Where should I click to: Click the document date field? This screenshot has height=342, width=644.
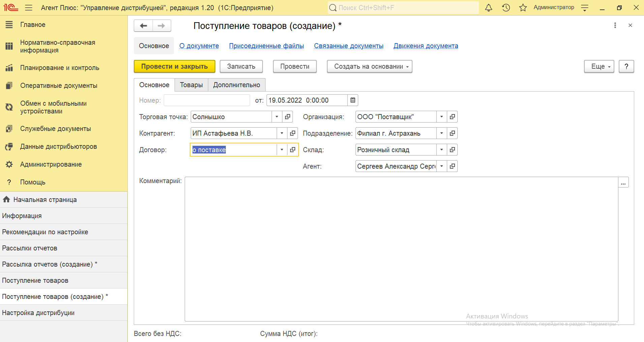(307, 100)
